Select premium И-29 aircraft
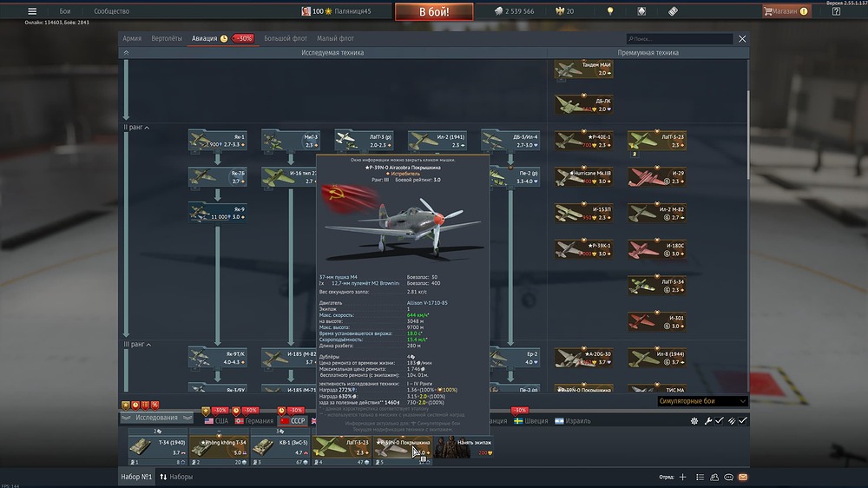868x488 pixels. [657, 176]
